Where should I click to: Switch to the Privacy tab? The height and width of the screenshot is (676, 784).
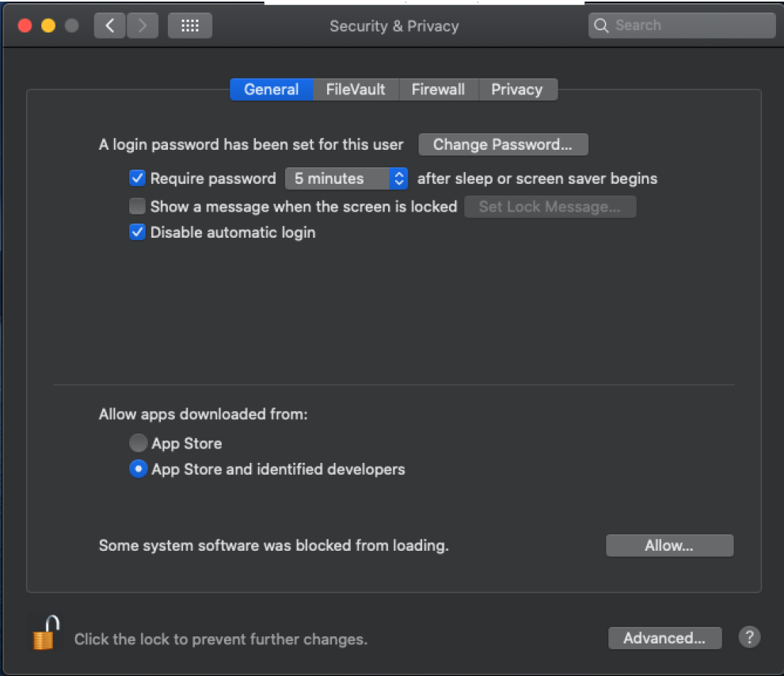point(516,90)
